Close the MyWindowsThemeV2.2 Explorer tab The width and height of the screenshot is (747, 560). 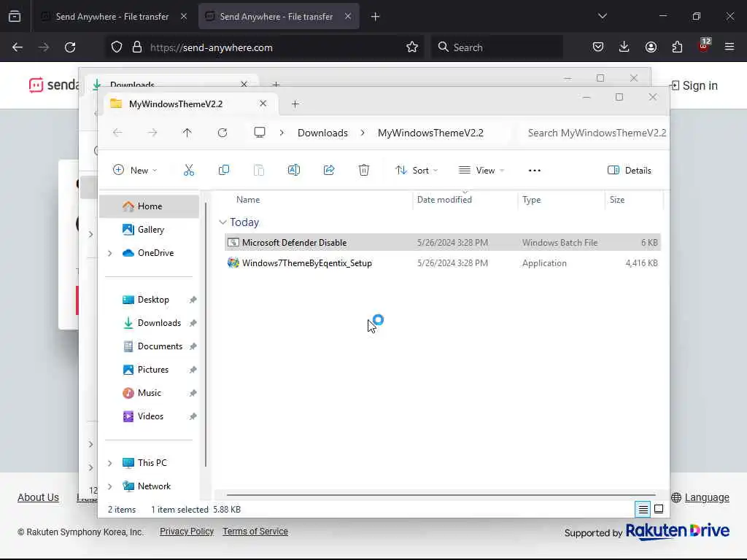pos(263,104)
